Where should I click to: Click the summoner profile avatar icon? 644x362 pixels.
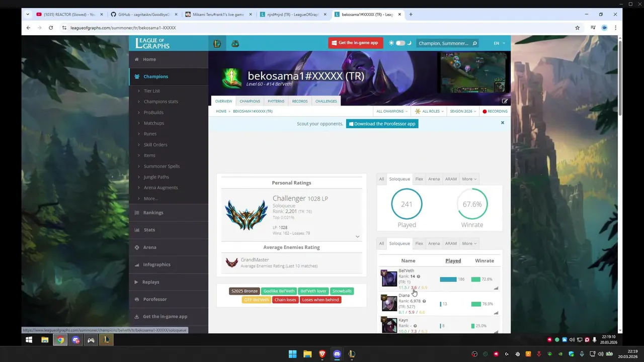point(232,78)
